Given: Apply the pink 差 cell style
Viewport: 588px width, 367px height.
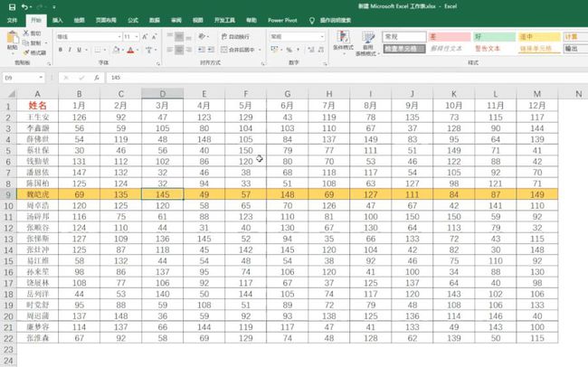Looking at the screenshot, I should [450, 37].
